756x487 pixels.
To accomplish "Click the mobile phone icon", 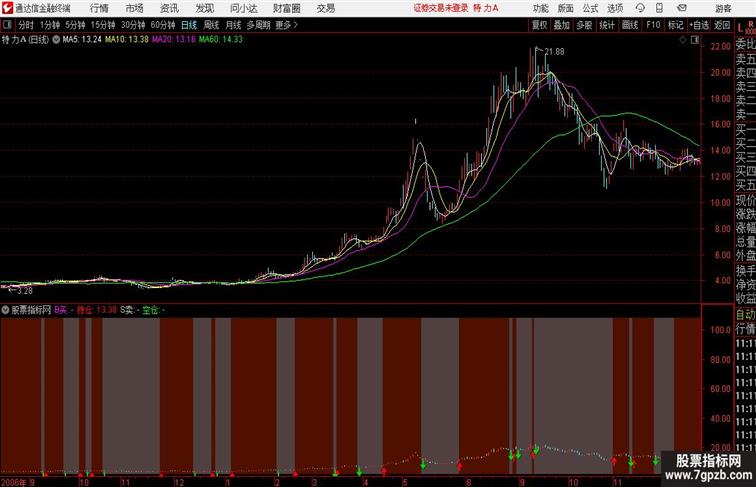I will point(659,8).
